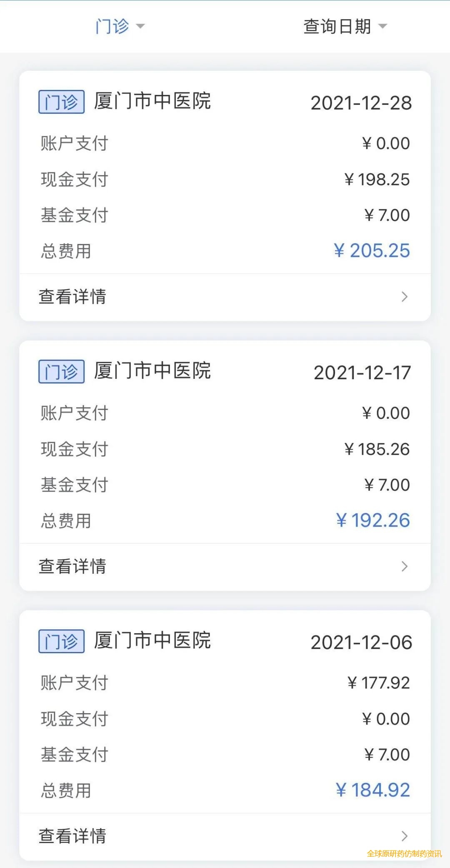Click the cash payment ¥198.25 amount

(377, 179)
